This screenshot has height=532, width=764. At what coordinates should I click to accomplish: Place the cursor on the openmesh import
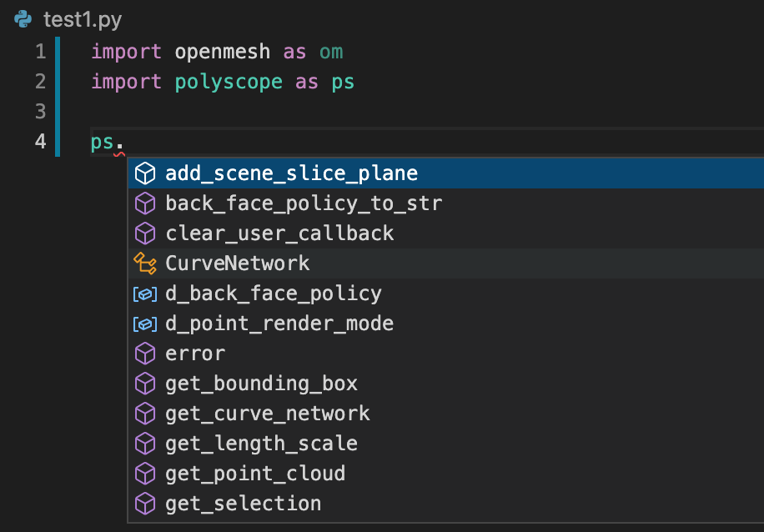pos(222,52)
